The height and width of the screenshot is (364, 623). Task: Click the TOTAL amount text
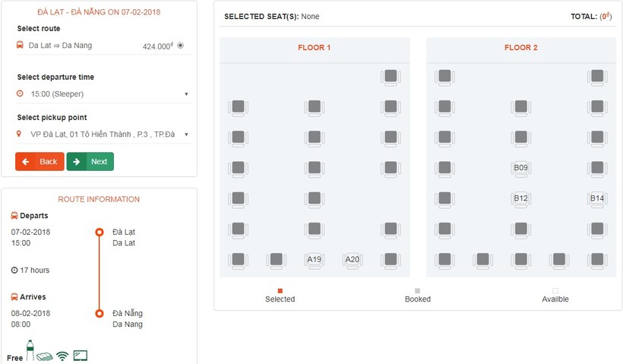point(591,16)
